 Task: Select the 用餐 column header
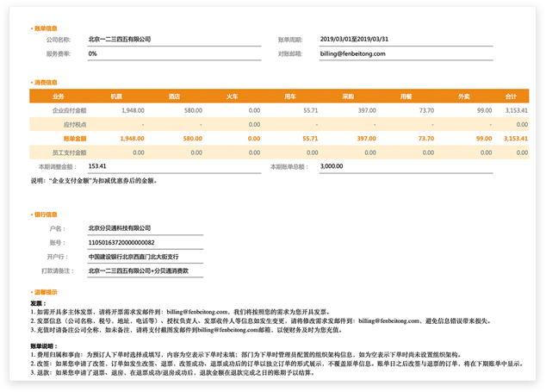click(x=406, y=96)
